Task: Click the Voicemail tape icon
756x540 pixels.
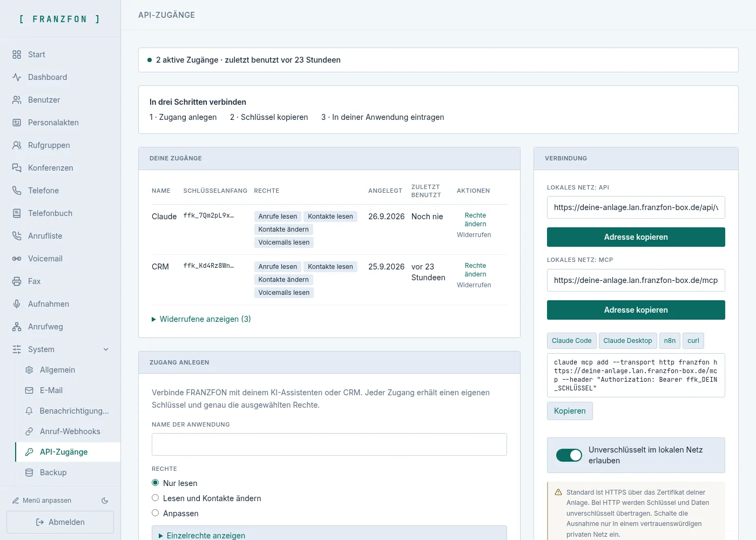Action: tap(17, 259)
